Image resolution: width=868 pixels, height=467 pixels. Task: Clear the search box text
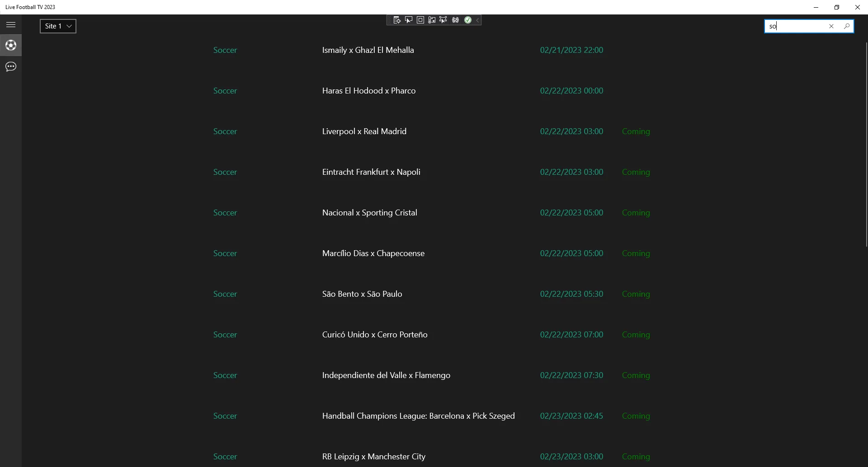point(831,26)
